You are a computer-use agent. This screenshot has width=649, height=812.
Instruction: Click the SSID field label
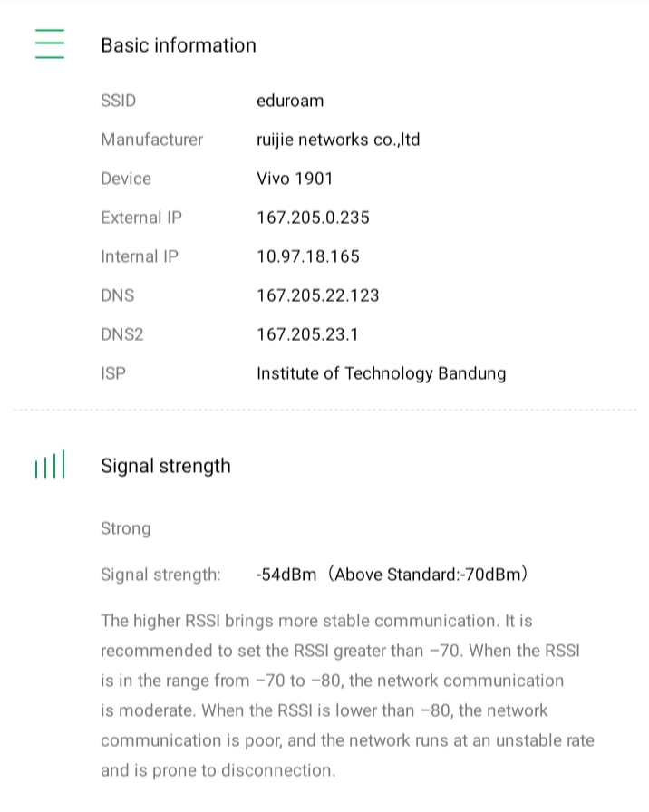click(118, 101)
